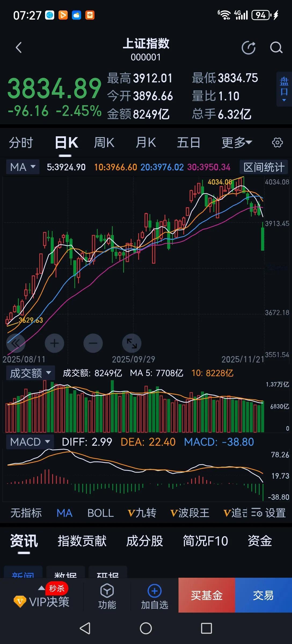The height and width of the screenshot is (644, 292).
Task: Switch to 月K tab
Action: 146,142
